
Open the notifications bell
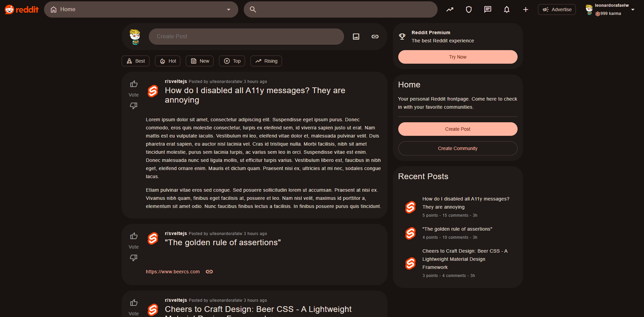[506, 9]
